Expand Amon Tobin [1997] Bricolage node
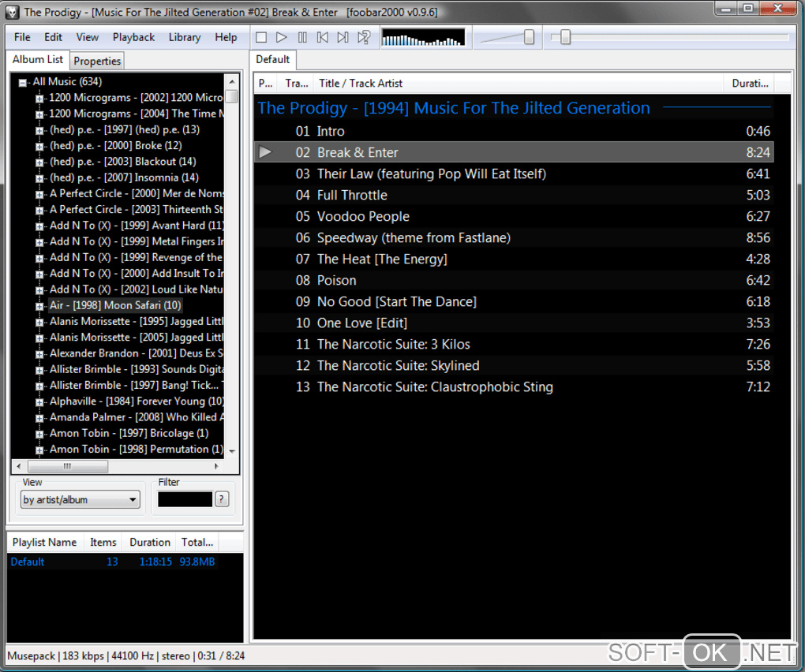805x672 pixels. point(39,434)
